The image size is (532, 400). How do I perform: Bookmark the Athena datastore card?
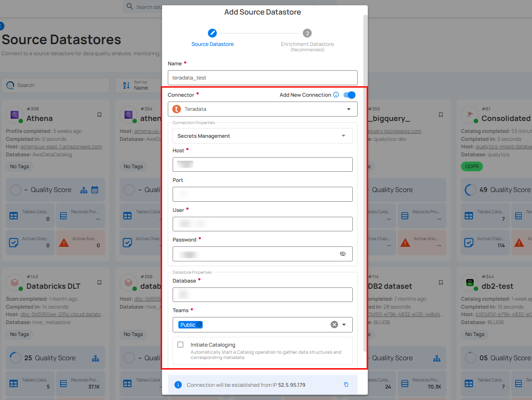[x=99, y=115]
